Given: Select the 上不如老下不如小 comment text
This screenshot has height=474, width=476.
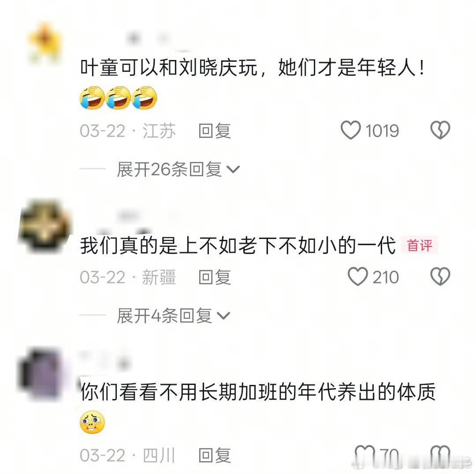Looking at the screenshot, I should [238, 245].
